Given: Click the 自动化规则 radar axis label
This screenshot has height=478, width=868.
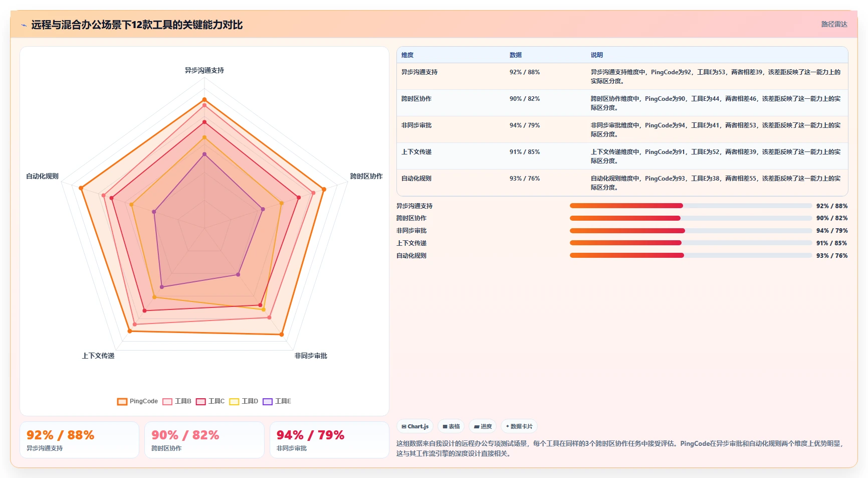Looking at the screenshot, I should (42, 176).
